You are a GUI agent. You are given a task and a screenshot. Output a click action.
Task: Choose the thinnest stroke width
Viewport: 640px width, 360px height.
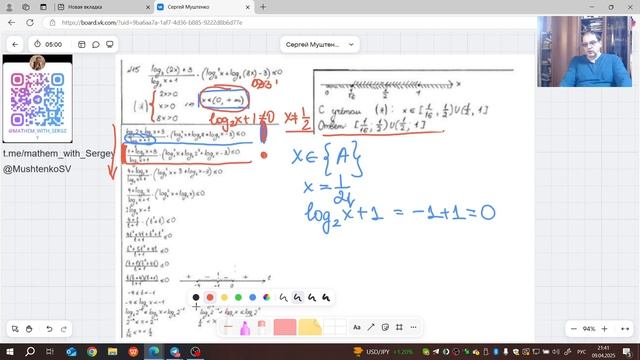(283, 298)
